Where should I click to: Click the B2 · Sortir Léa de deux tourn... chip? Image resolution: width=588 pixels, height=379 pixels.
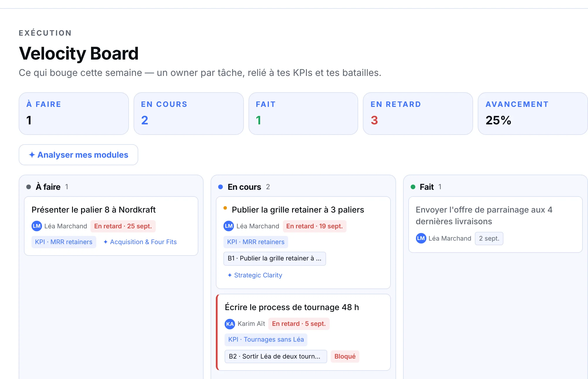276,357
